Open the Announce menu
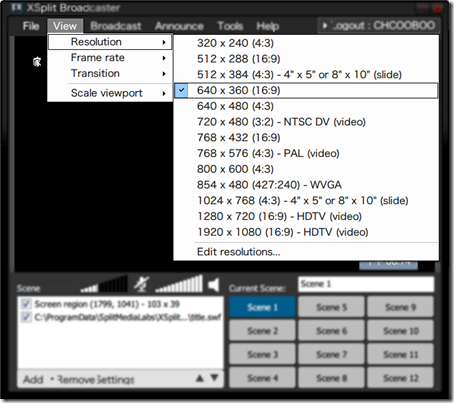This screenshot has height=403, width=454. click(179, 26)
